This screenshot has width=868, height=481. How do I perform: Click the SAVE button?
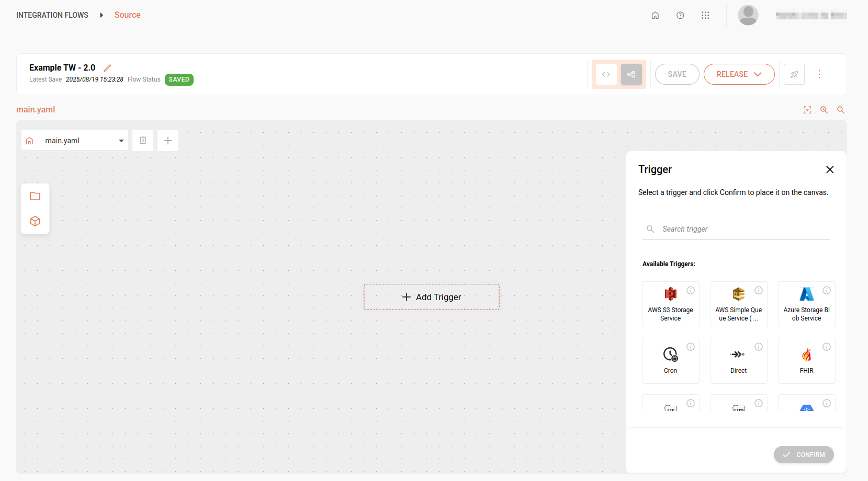[677, 74]
